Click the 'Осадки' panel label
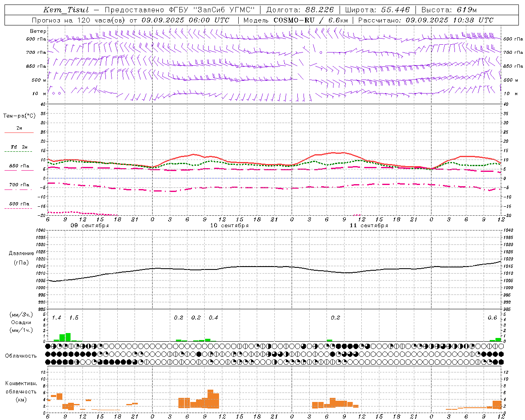This screenshot has height=420, width=525. pyautogui.click(x=21, y=322)
